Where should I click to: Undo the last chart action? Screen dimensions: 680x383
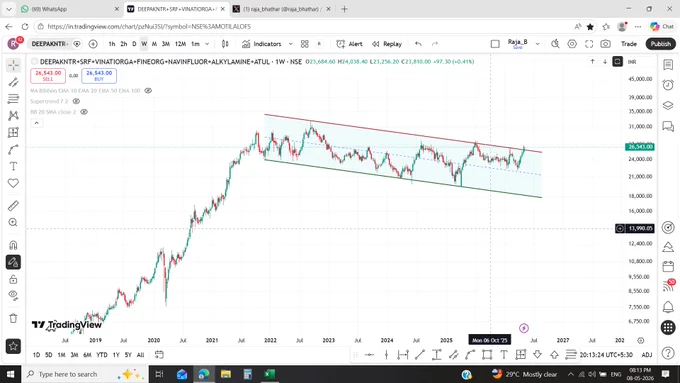coord(418,44)
